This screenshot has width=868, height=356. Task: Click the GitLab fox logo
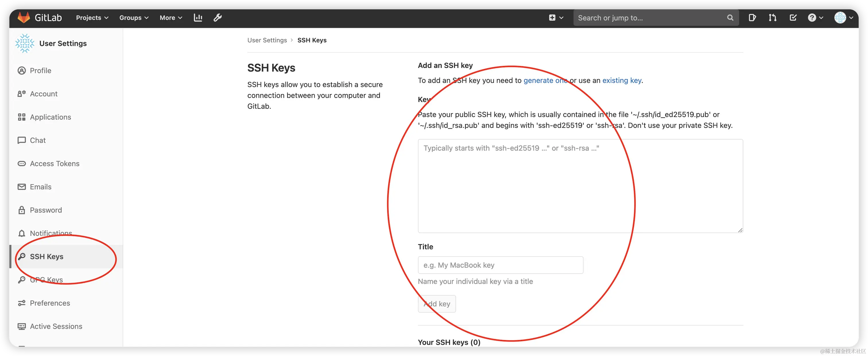24,17
